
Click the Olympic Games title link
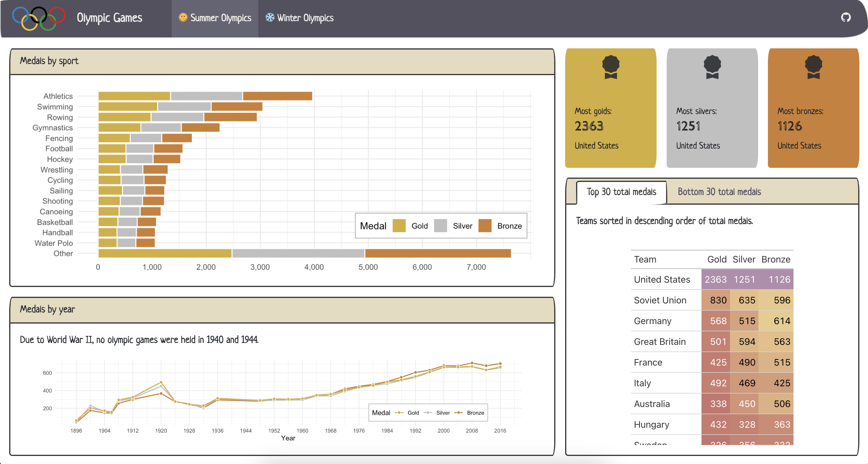click(110, 18)
